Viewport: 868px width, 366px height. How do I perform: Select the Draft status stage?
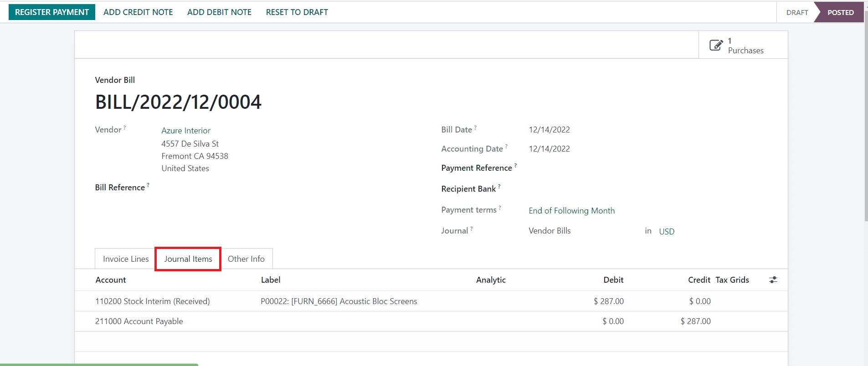coord(797,13)
